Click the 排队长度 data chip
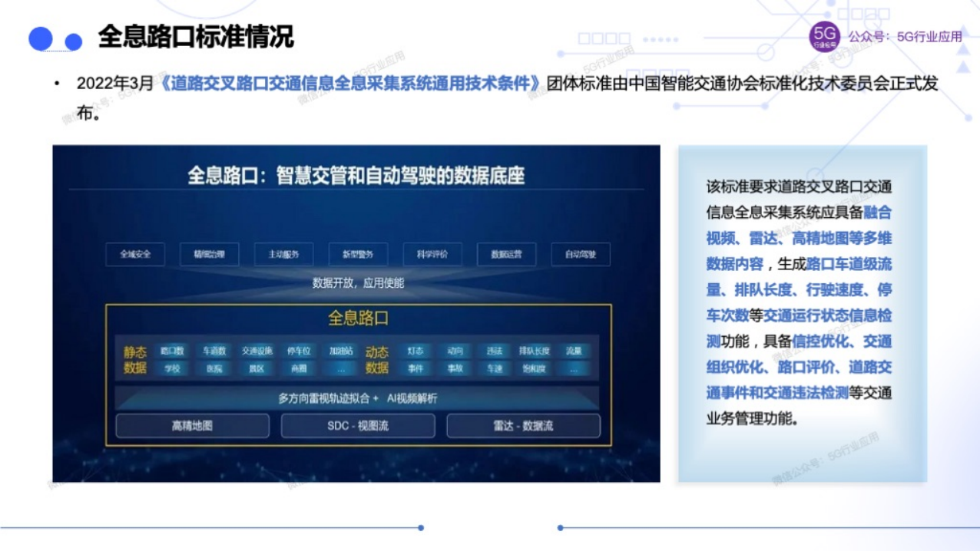The height and width of the screenshot is (551, 980). coord(535,349)
